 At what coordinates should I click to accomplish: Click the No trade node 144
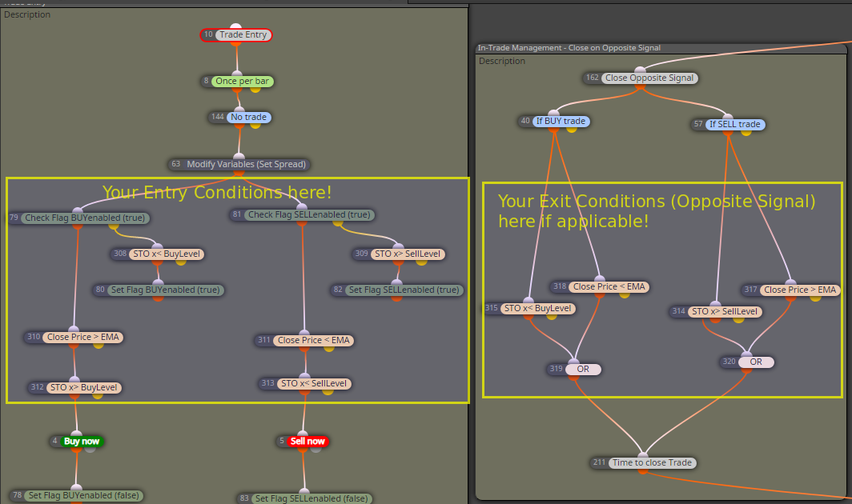click(239, 117)
